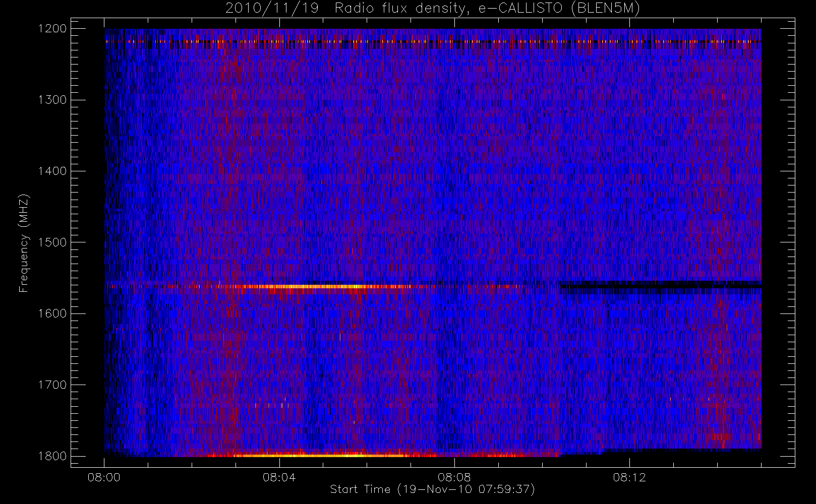Select the 1600 frequency axis label
This screenshot has width=816, height=504.
52,313
